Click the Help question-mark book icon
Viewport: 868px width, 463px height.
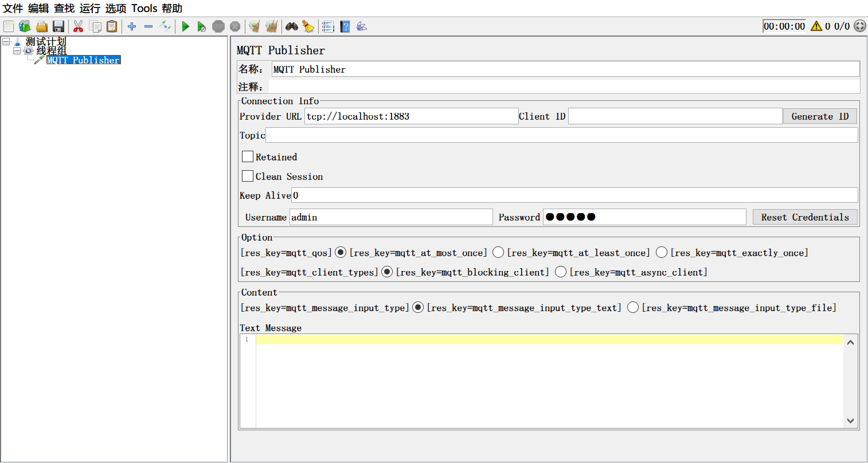pos(345,26)
